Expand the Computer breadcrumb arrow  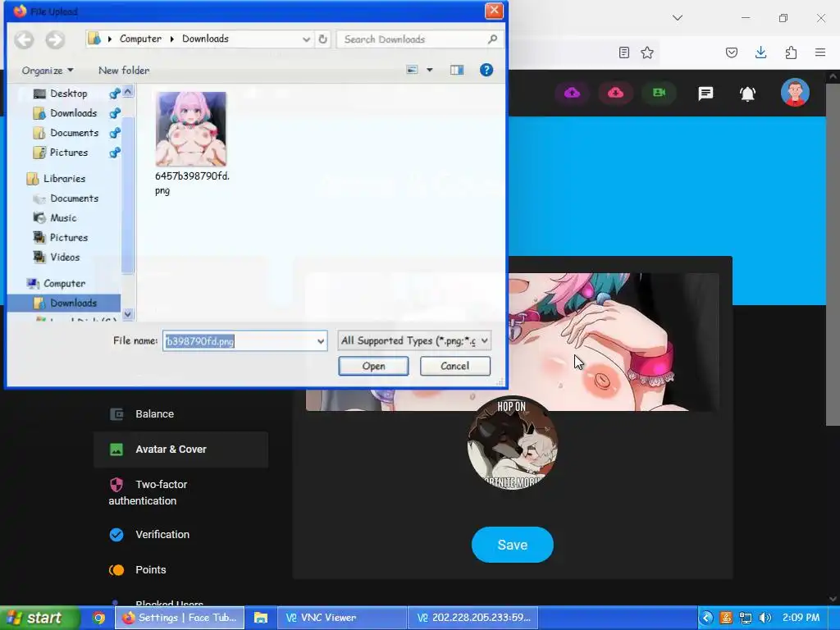(x=110, y=39)
